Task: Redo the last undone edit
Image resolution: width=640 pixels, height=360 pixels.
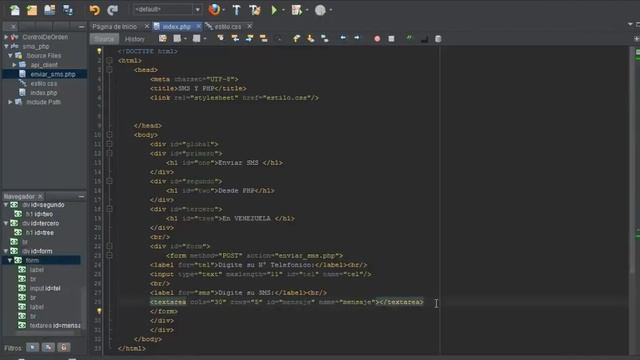Action: click(112, 10)
